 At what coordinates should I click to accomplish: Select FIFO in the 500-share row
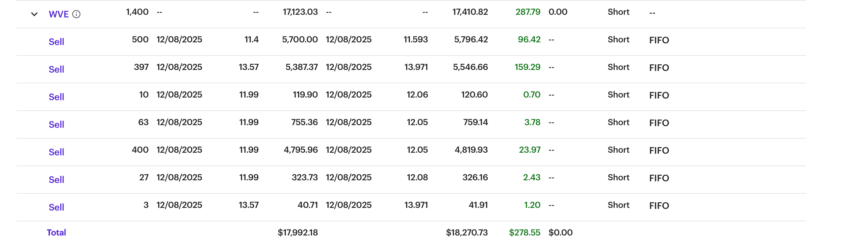click(659, 40)
